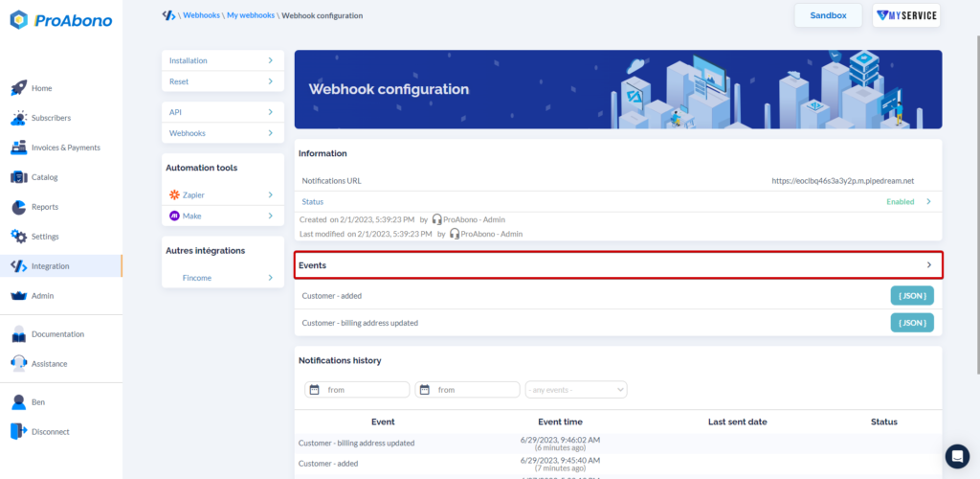Click the second from date field
Viewport: 980px width, 479px height.
(467, 390)
